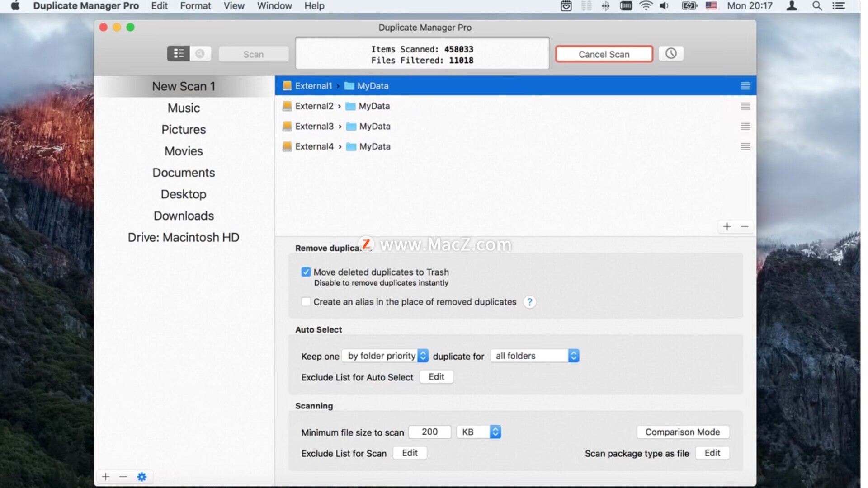Remove selected folder with minus icon
Viewport: 868px width, 488px height.
[745, 226]
